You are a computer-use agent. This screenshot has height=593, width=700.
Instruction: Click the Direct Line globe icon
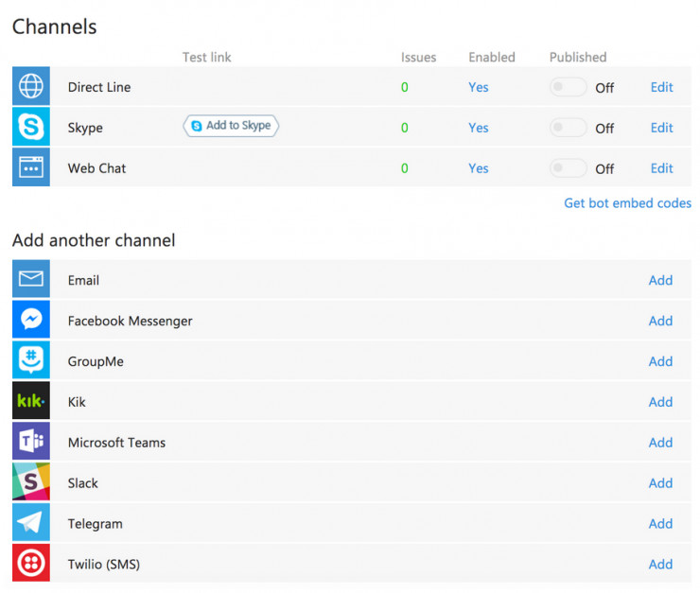30,87
